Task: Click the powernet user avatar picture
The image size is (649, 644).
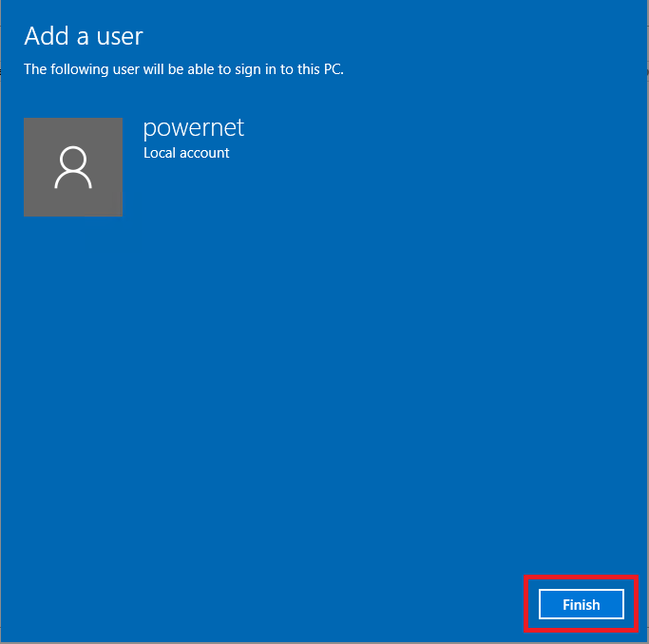Action: pos(73,167)
